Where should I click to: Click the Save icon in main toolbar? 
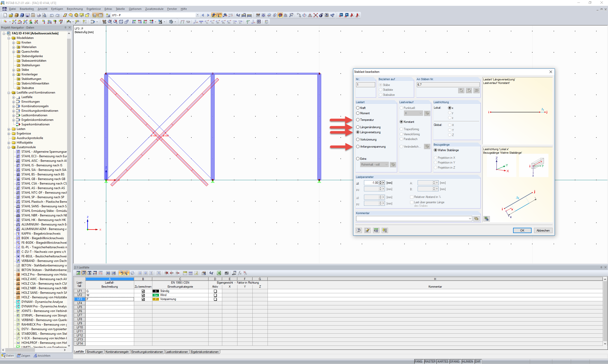pyautogui.click(x=27, y=15)
